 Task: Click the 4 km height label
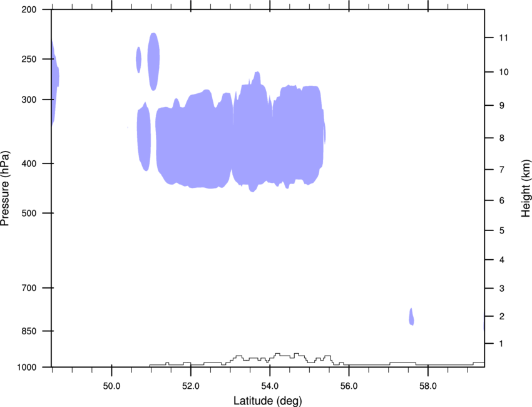tap(502, 260)
